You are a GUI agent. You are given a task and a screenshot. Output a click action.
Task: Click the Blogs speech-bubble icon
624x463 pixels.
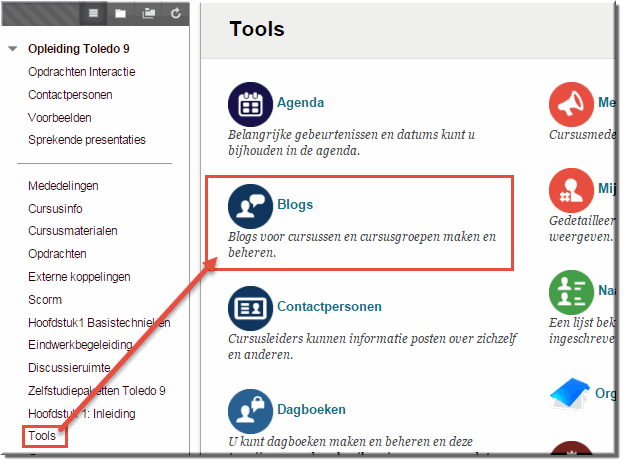coord(250,206)
